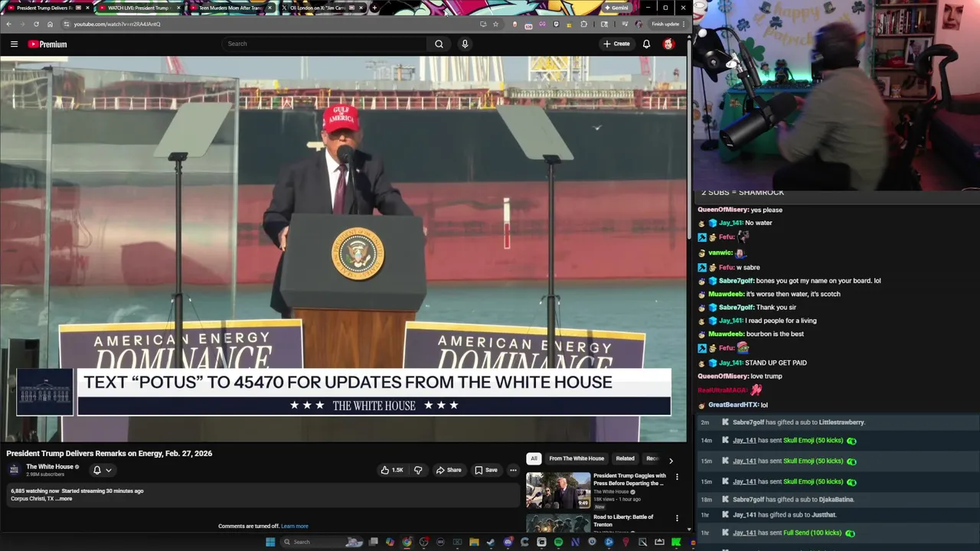Open Windows Start menu
Image resolution: width=980 pixels, height=551 pixels.
click(x=270, y=542)
